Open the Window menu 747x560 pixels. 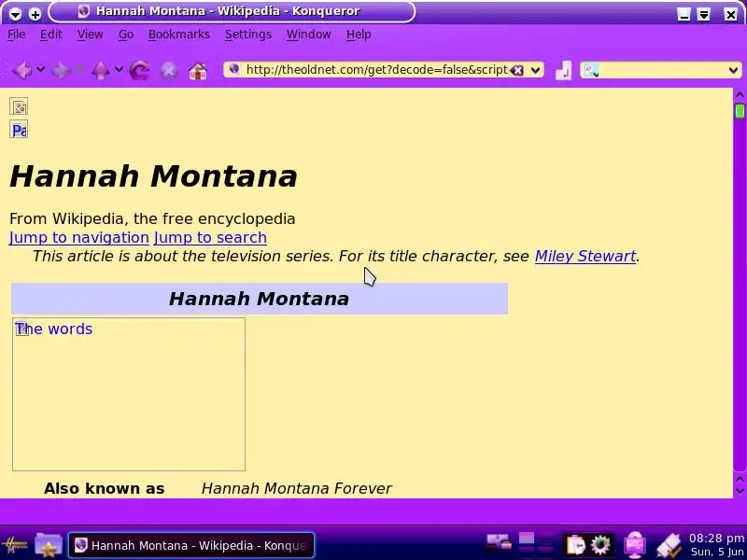pos(309,35)
